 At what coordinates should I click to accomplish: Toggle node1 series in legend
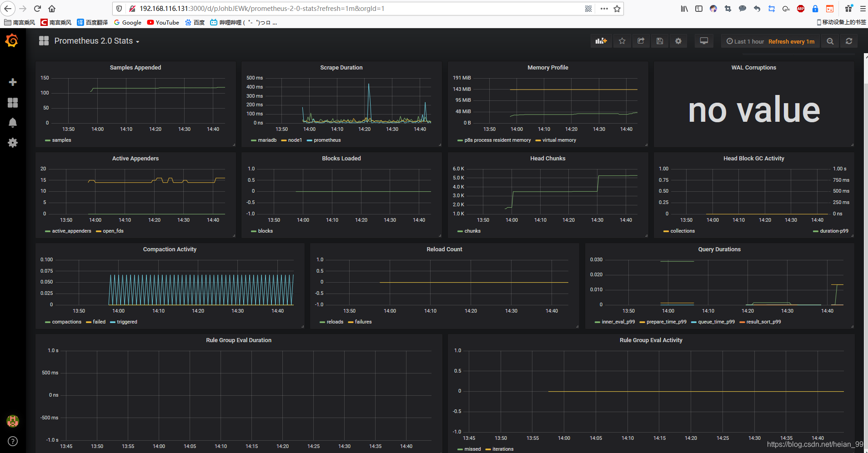point(295,140)
